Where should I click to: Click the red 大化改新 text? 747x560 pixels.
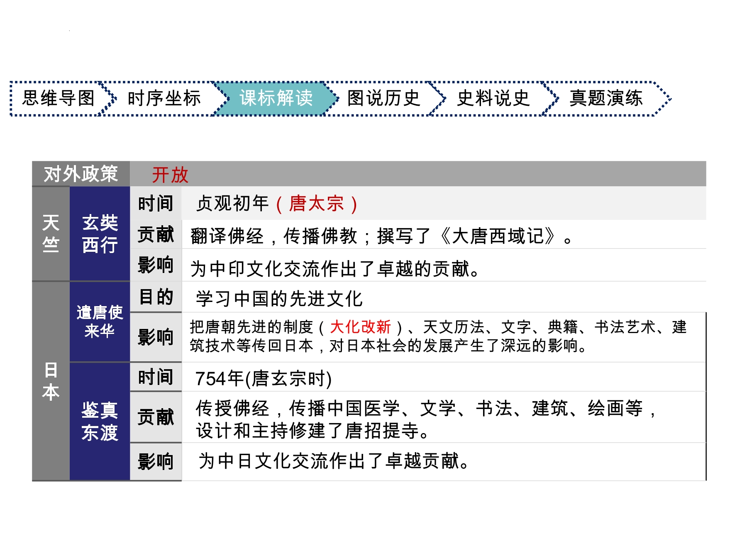click(360, 327)
